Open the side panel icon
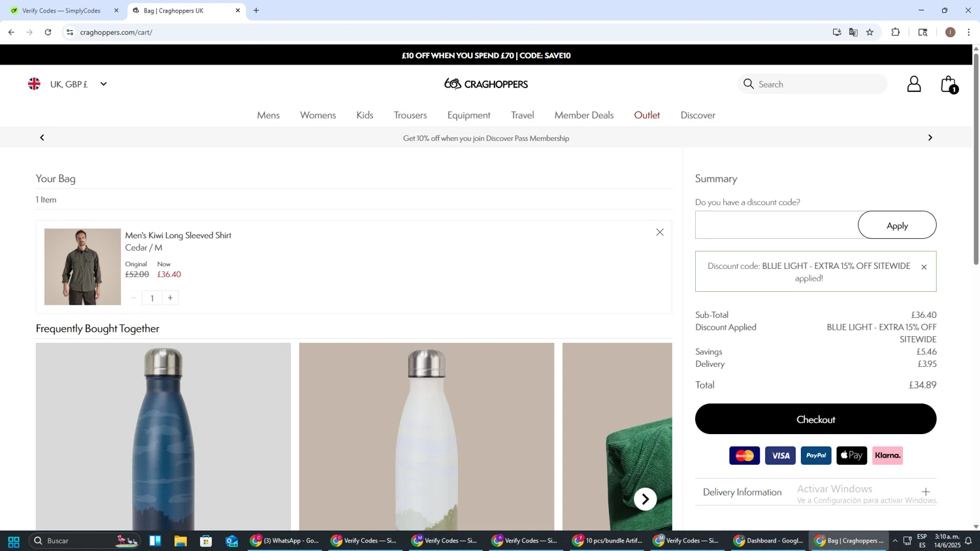Screen dimensions: 980x551 pos(923,32)
